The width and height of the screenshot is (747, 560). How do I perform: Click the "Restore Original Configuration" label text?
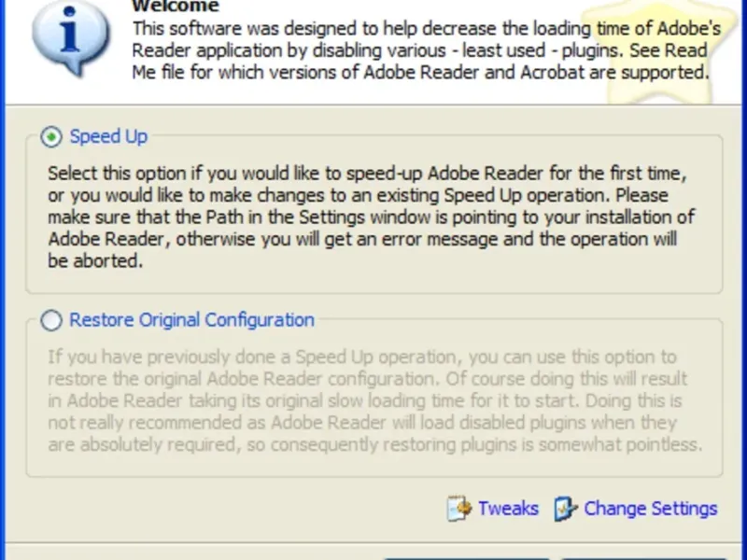pyautogui.click(x=191, y=320)
